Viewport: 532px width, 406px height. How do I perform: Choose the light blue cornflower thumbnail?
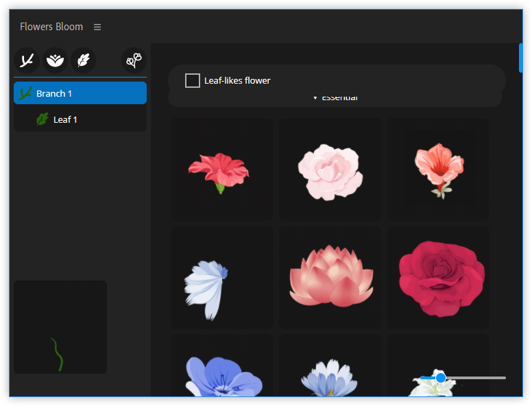click(x=330, y=366)
